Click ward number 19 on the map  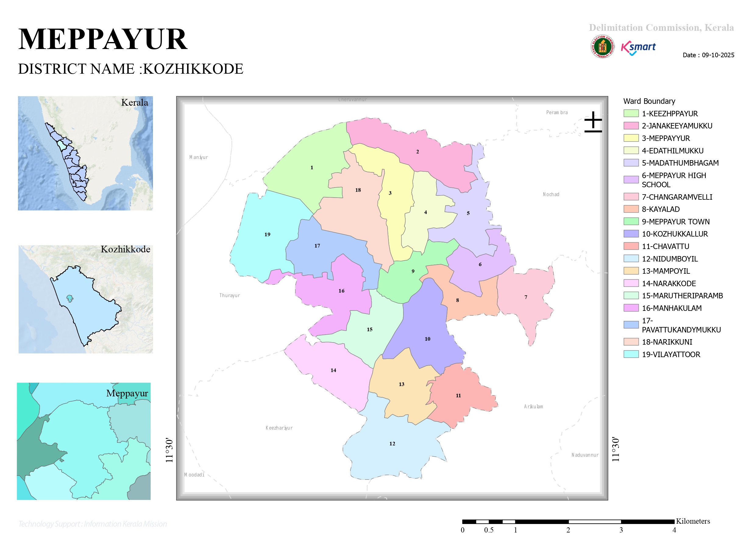click(x=267, y=235)
